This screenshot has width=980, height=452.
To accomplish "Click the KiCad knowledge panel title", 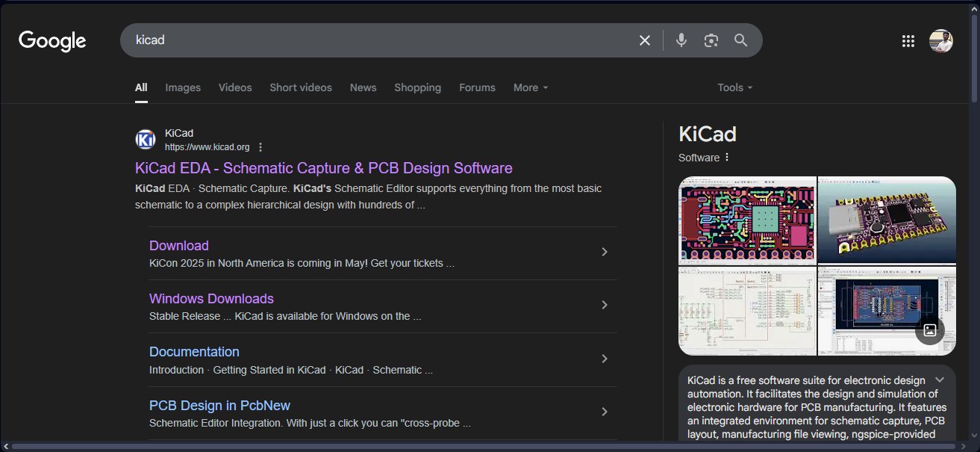I will [708, 134].
